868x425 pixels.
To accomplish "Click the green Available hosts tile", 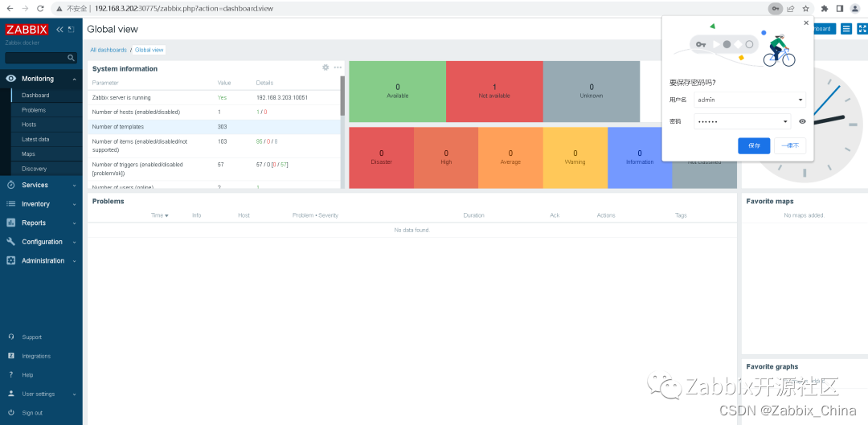I will click(x=398, y=92).
